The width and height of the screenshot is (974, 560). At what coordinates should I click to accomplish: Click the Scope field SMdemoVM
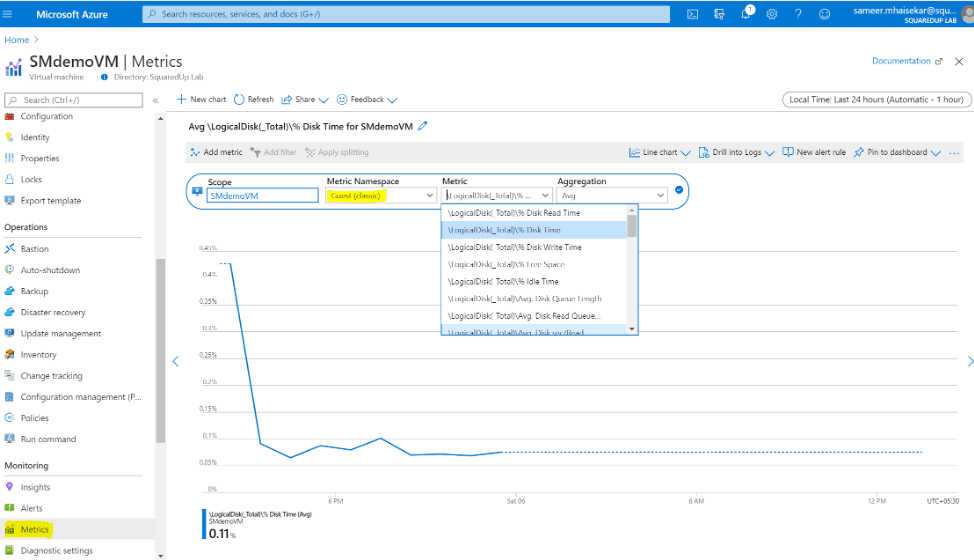point(262,196)
